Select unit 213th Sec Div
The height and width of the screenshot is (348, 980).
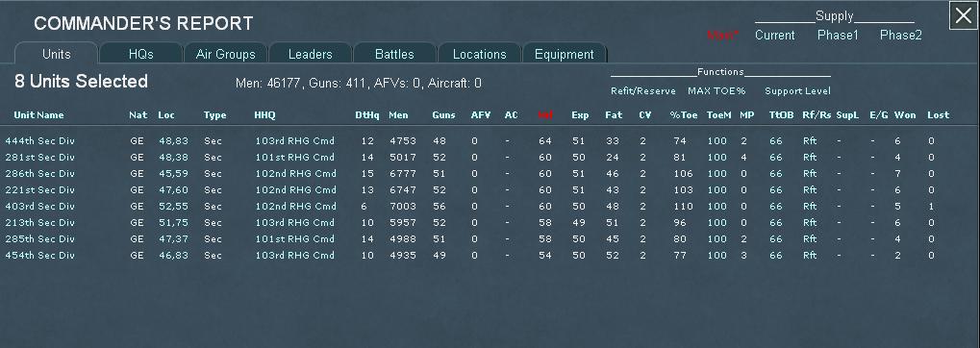[x=40, y=222]
